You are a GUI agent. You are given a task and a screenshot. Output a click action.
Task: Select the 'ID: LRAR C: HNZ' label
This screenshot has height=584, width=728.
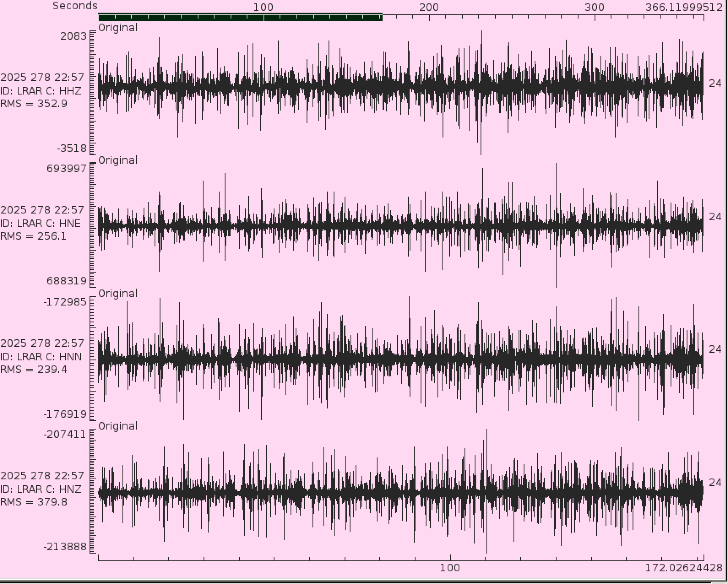(x=41, y=489)
